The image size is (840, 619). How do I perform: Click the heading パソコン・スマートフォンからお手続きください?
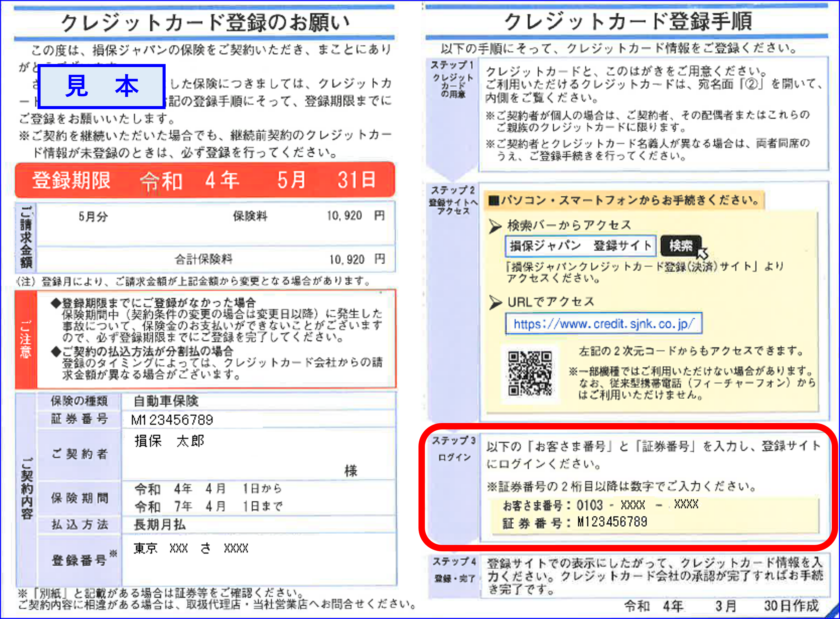coord(624,200)
